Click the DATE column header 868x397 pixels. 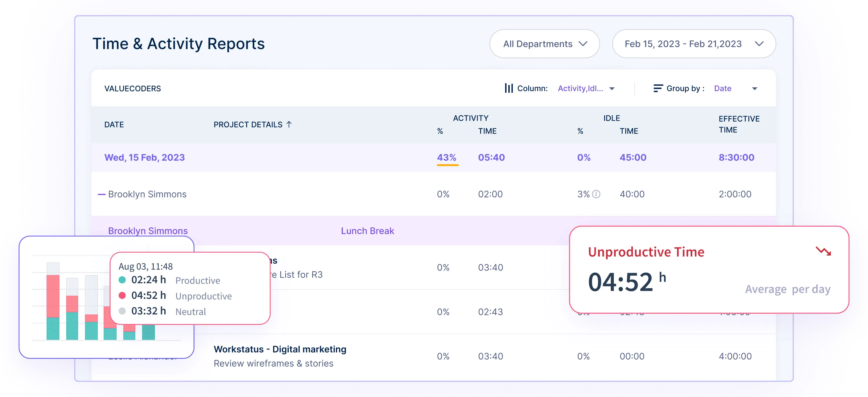coord(114,125)
